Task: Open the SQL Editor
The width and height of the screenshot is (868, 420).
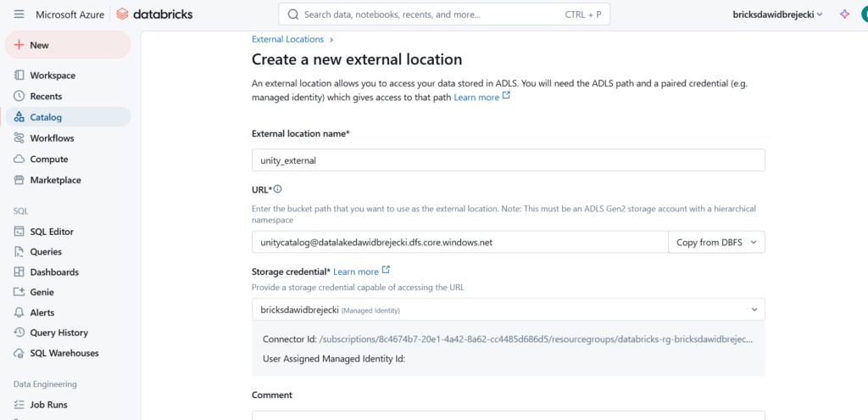Action: pos(51,232)
